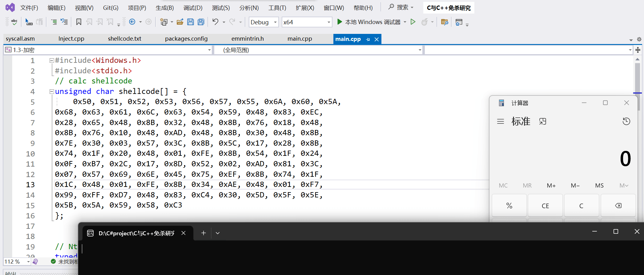Image resolution: width=644 pixels, height=275 pixels.
Task: Click the Save All toolbar icon
Action: click(201, 22)
